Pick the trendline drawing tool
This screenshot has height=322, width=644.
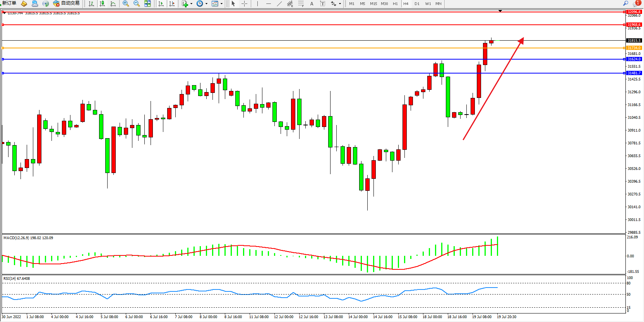[x=279, y=3]
